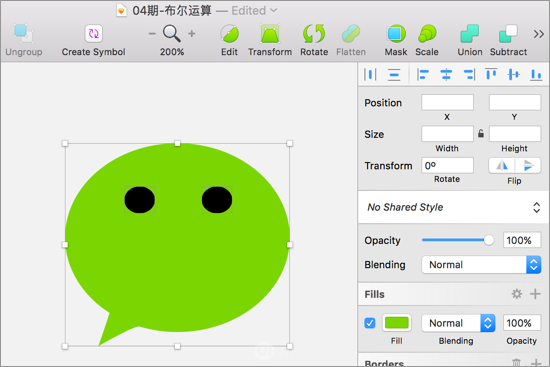
Task: Apply the Mask tool
Action: (396, 34)
